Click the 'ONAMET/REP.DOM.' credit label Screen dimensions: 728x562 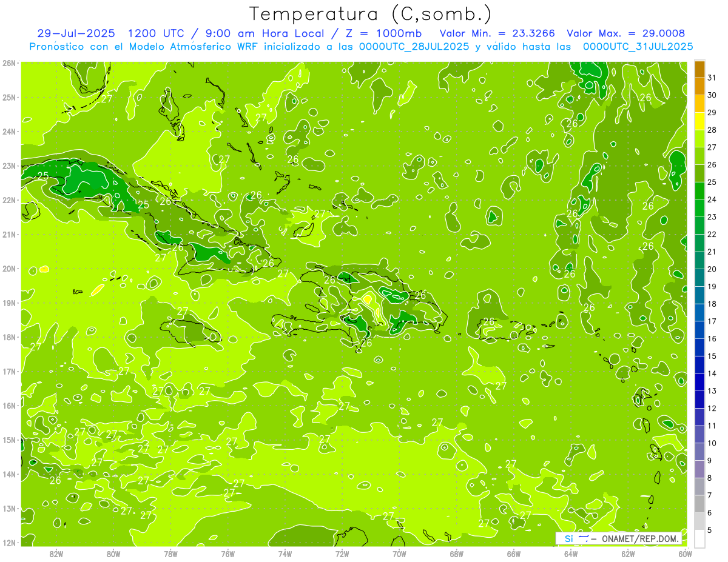click(x=639, y=539)
